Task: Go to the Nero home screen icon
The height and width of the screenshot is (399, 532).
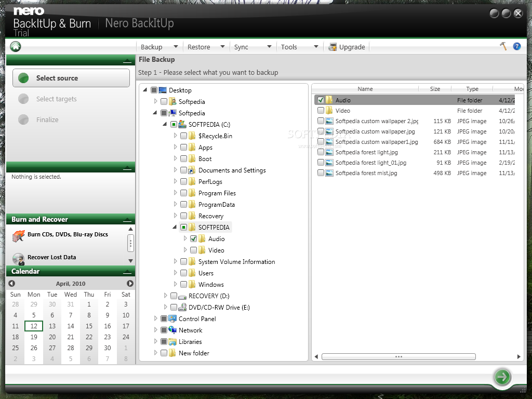Action: [15, 46]
